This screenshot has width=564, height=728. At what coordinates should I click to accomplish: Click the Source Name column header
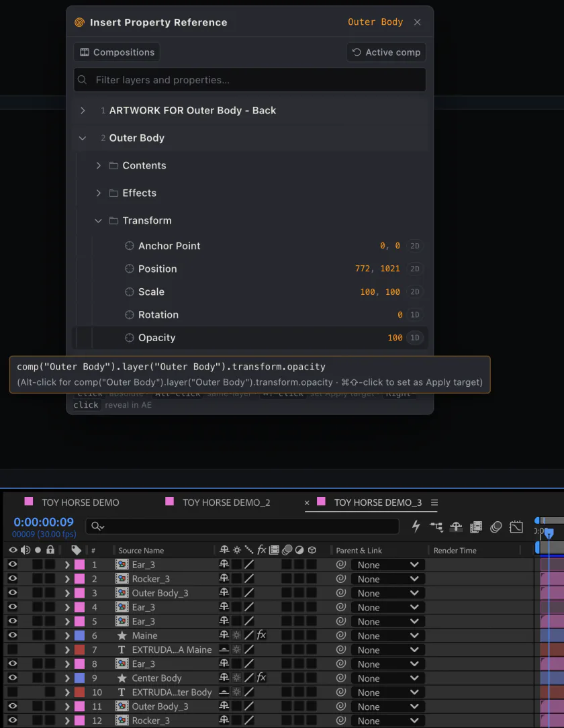pyautogui.click(x=141, y=550)
